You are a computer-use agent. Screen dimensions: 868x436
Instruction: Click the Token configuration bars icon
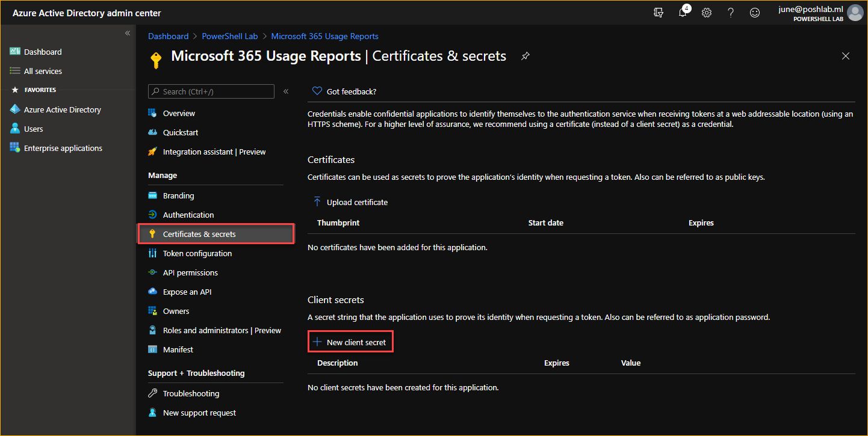(152, 253)
